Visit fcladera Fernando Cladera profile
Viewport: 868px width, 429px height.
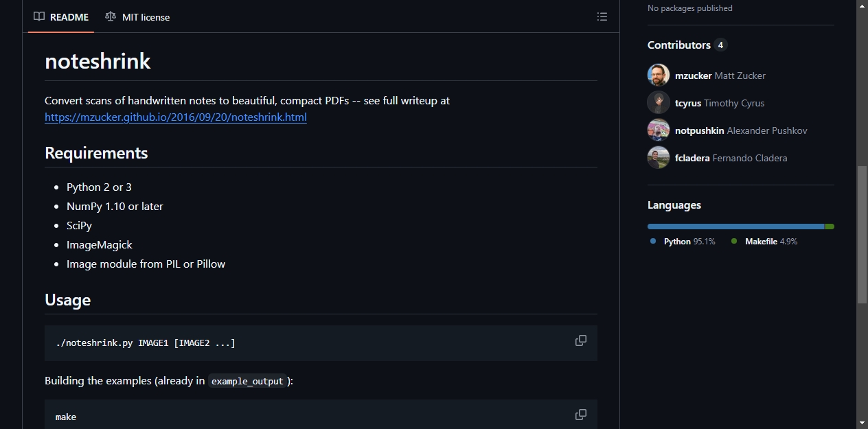click(731, 158)
